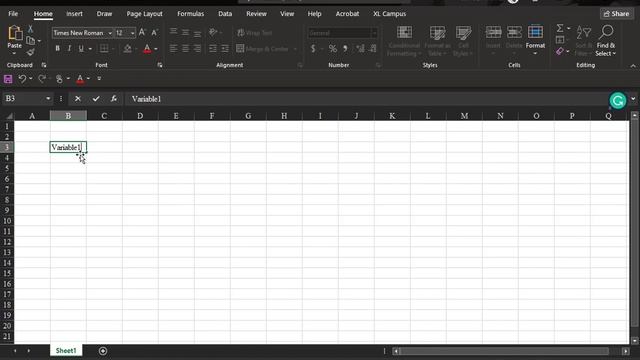Screen dimensions: 640x360
Task: Toggle Align Right
Action: point(197,49)
